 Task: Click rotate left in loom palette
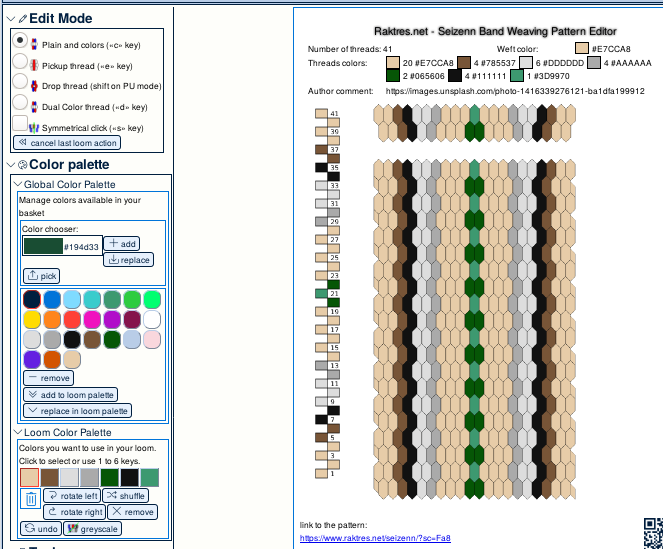coord(72,496)
